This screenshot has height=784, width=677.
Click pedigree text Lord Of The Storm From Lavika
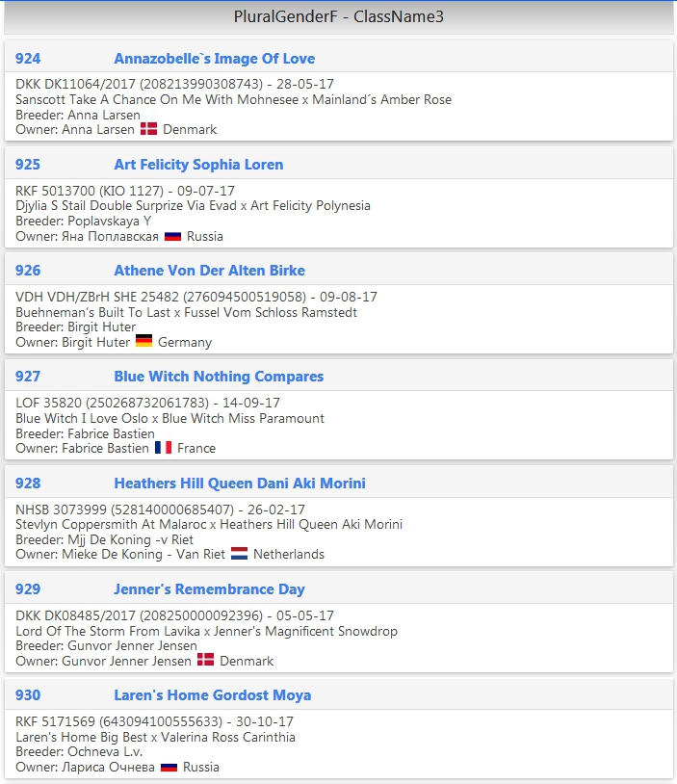(x=206, y=631)
